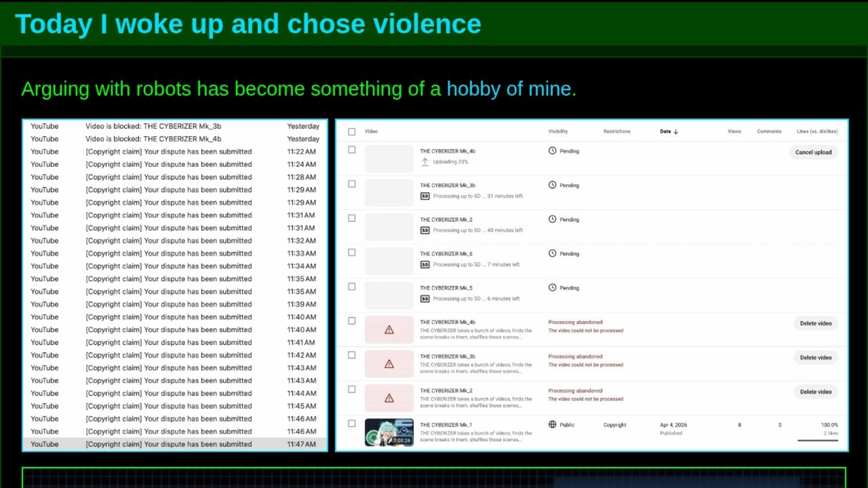Click the Pending clock icon for Mk_2
This screenshot has height=488, width=868.
[552, 219]
